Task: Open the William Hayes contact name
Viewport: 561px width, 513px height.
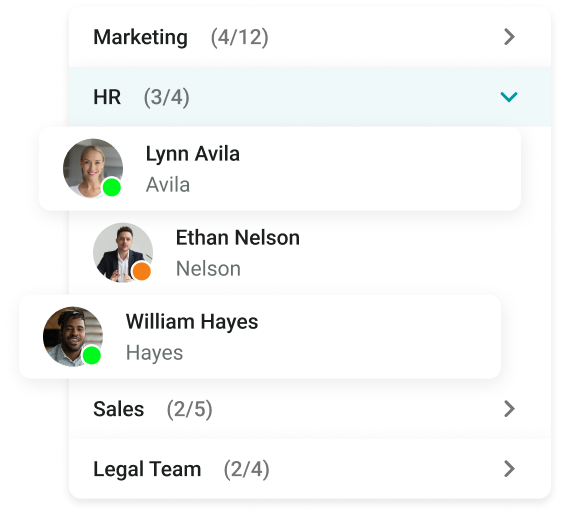Action: point(192,322)
